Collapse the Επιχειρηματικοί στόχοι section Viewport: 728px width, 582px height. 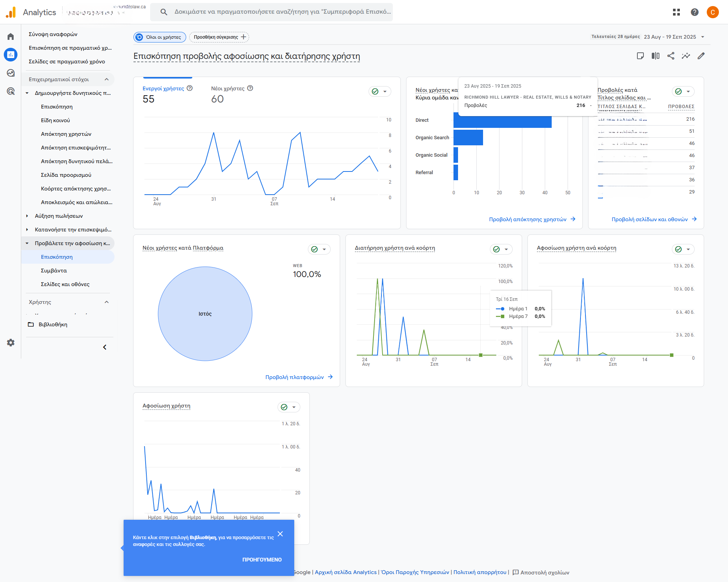coord(107,79)
